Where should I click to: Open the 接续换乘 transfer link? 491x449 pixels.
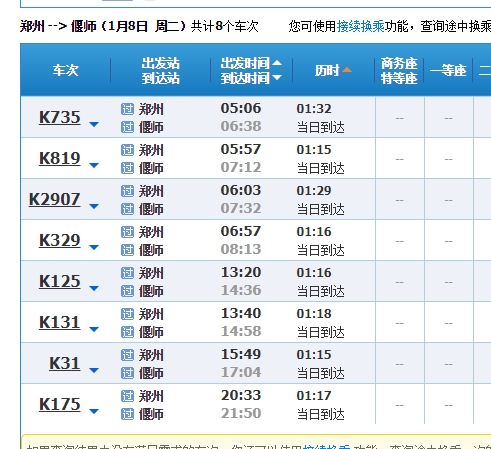pos(361,26)
